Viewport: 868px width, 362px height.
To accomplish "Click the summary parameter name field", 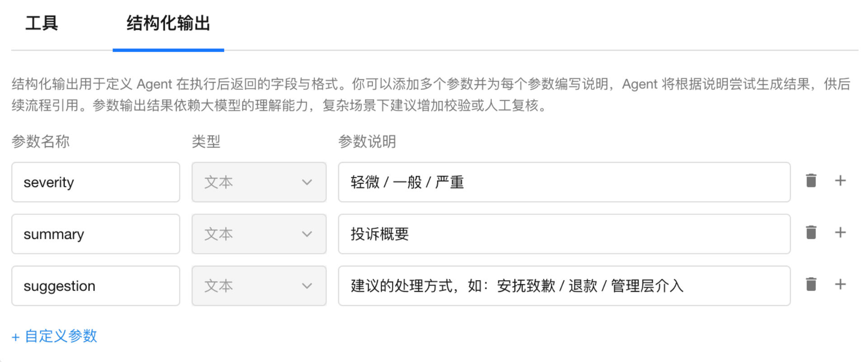I will tap(95, 234).
